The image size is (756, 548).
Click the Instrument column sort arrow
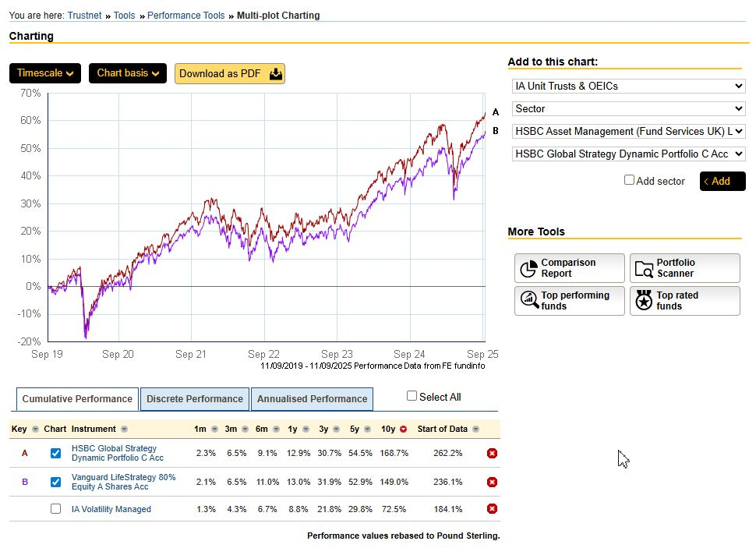(124, 430)
